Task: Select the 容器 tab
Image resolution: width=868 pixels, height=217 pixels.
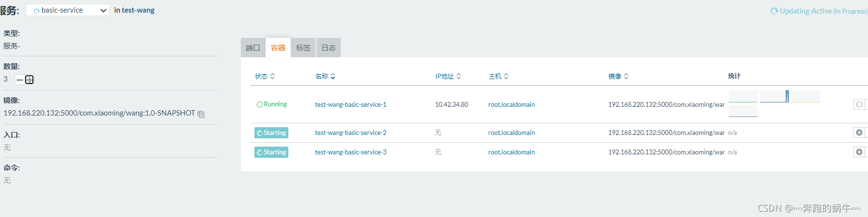Action: (278, 48)
